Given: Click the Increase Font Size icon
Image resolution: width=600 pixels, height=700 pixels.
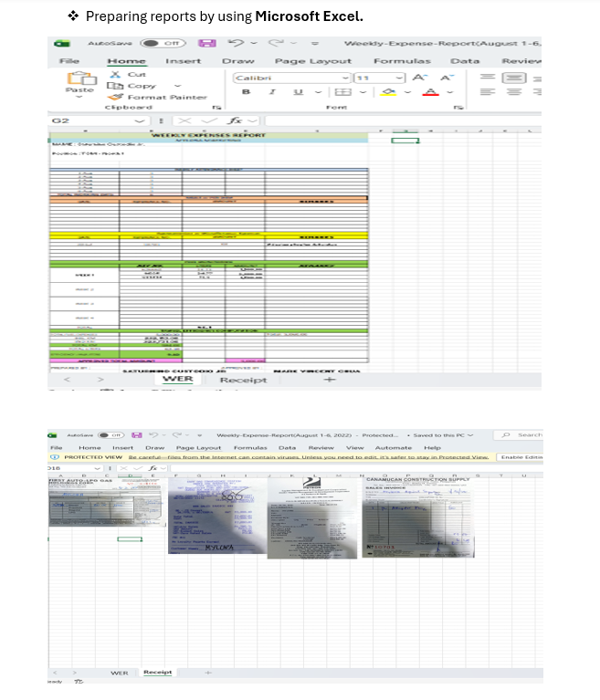Looking at the screenshot, I should (x=419, y=78).
